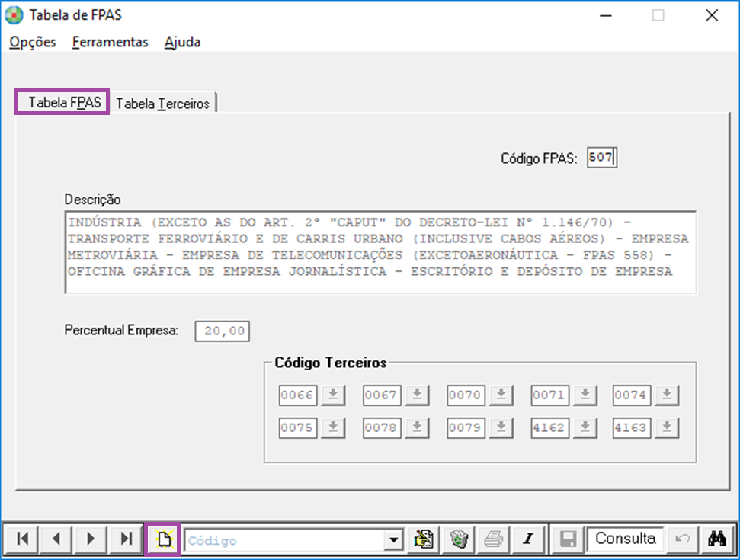Click the Consulta mode button

(x=626, y=539)
